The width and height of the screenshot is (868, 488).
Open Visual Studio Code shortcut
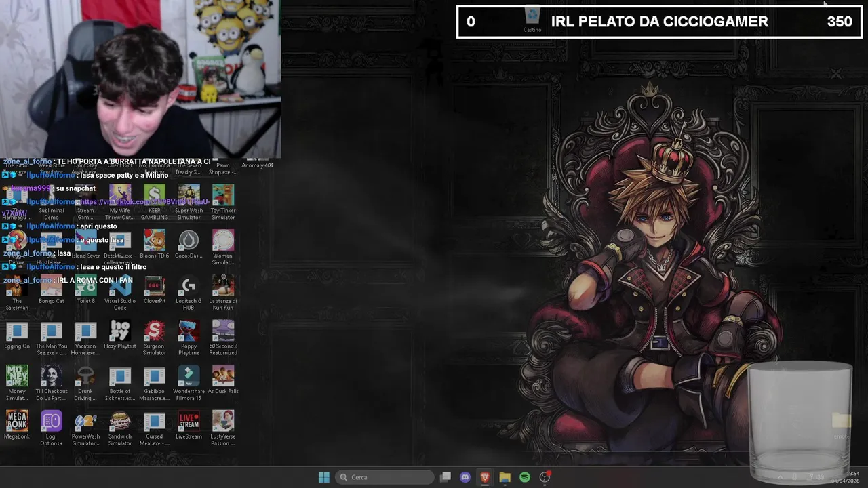tap(120, 293)
